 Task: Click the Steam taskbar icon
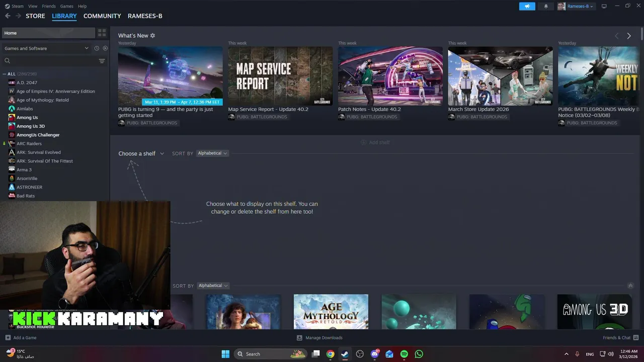[x=345, y=354]
